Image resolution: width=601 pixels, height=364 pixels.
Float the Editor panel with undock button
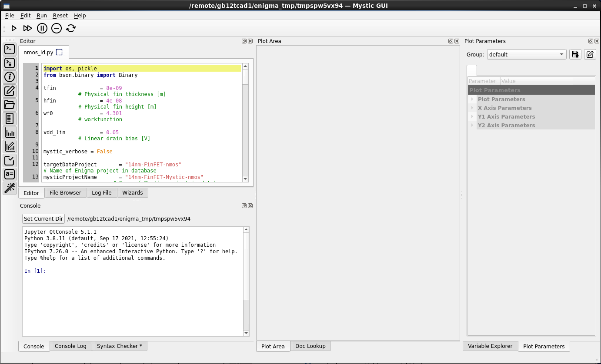tap(244, 41)
